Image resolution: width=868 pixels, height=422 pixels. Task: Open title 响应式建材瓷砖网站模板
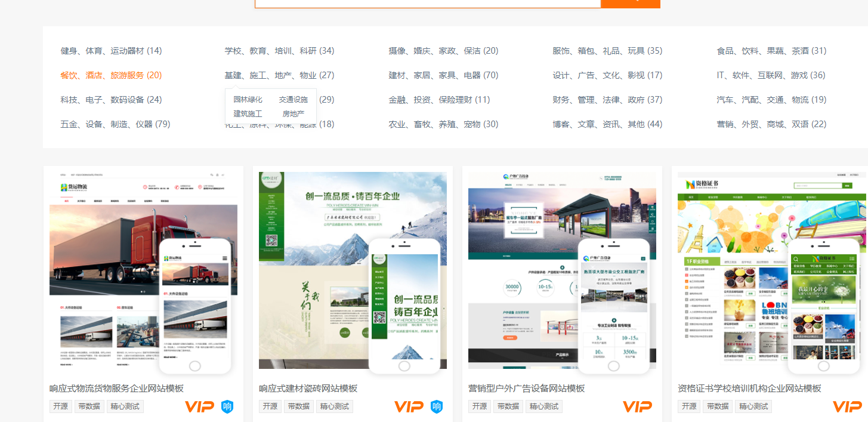coord(308,388)
